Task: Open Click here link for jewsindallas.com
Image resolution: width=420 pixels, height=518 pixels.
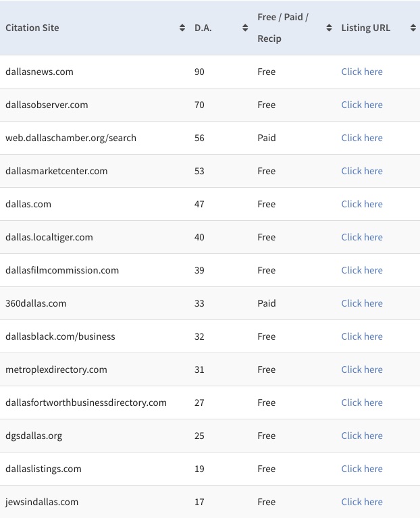Action: pyautogui.click(x=362, y=502)
